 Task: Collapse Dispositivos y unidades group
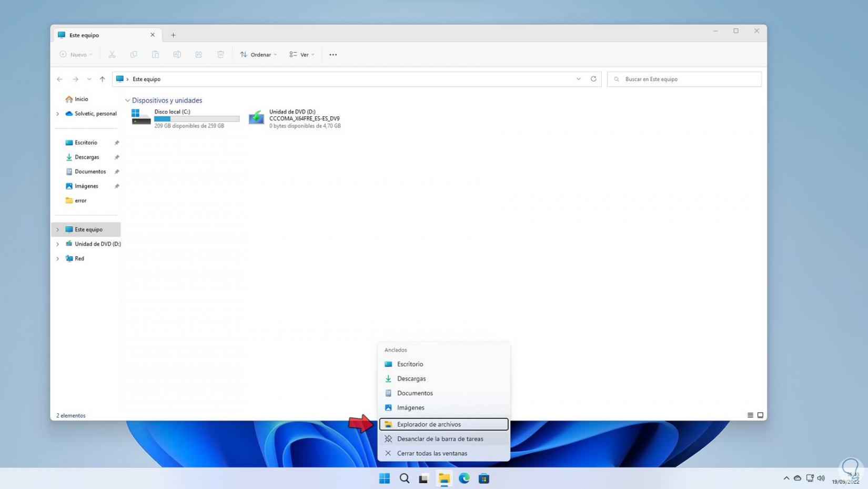(127, 101)
